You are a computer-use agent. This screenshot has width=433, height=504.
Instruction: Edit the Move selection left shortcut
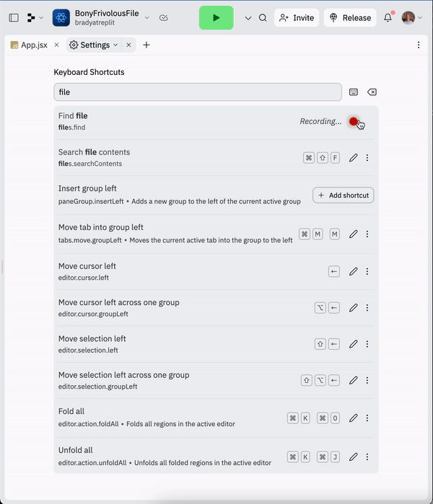[354, 344]
